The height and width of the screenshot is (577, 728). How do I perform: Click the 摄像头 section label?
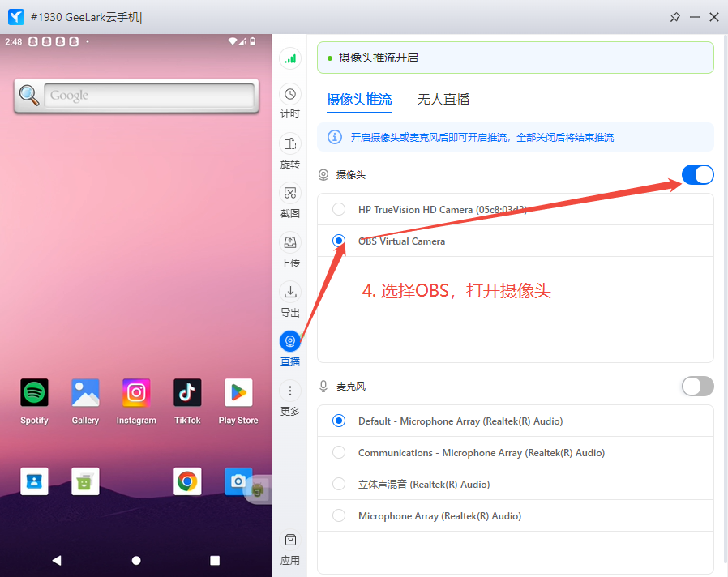coord(350,174)
